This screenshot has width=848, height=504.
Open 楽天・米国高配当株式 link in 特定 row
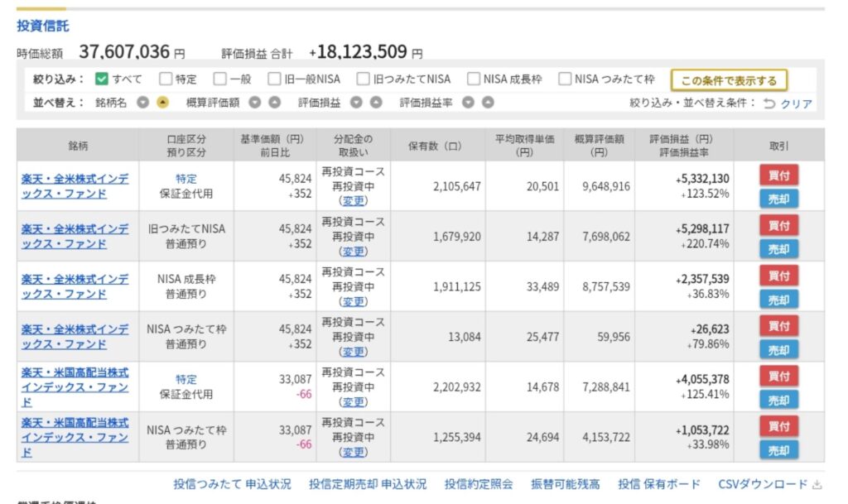click(x=75, y=386)
